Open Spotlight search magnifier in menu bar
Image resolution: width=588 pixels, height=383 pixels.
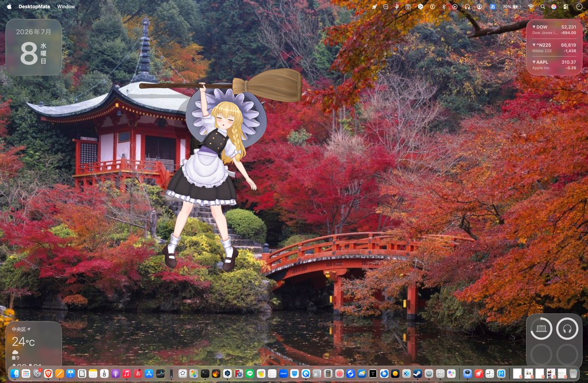tap(542, 7)
